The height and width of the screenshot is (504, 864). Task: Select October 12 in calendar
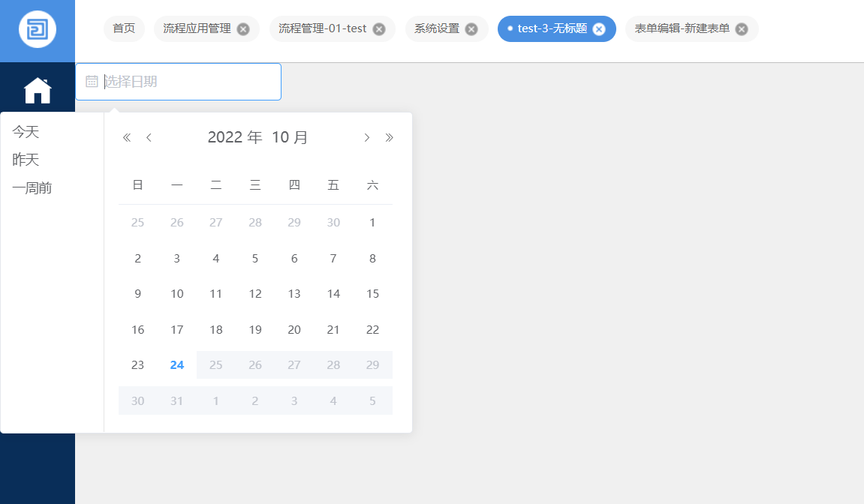click(x=255, y=294)
